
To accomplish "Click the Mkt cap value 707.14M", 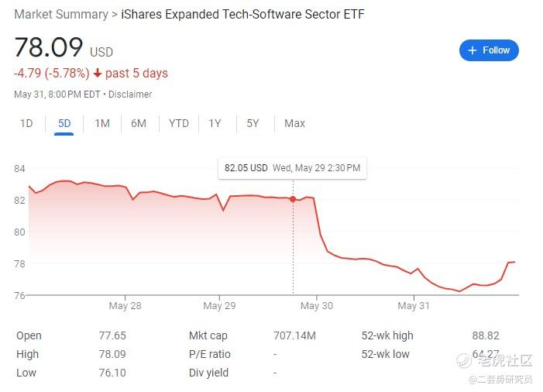I will (x=295, y=336).
